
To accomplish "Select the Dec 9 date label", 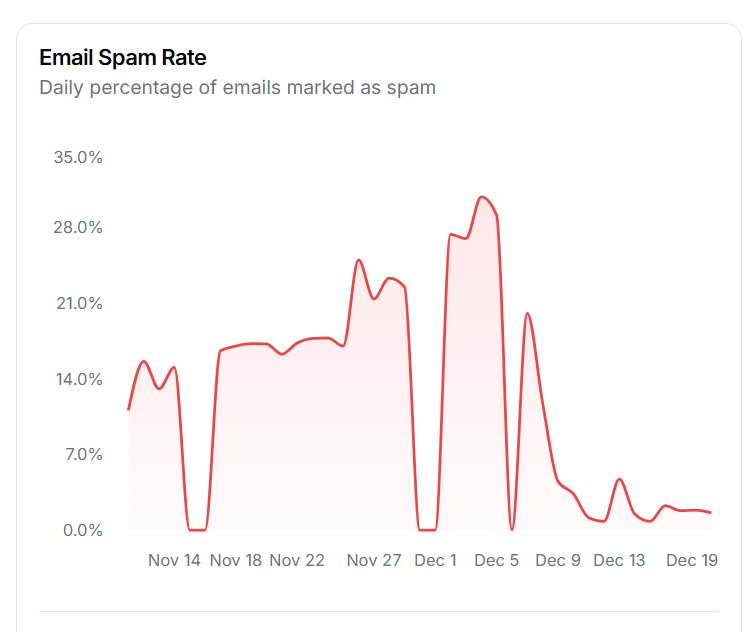I will coord(558,560).
